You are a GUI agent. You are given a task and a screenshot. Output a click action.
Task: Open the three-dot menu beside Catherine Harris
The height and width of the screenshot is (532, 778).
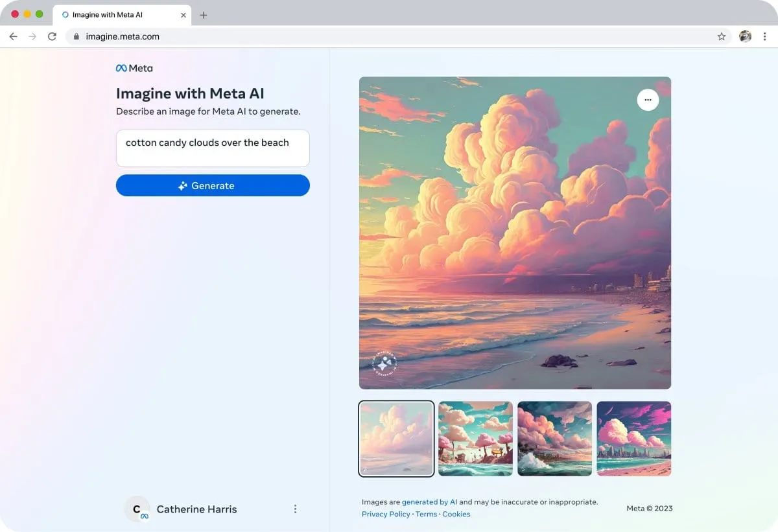(x=295, y=509)
